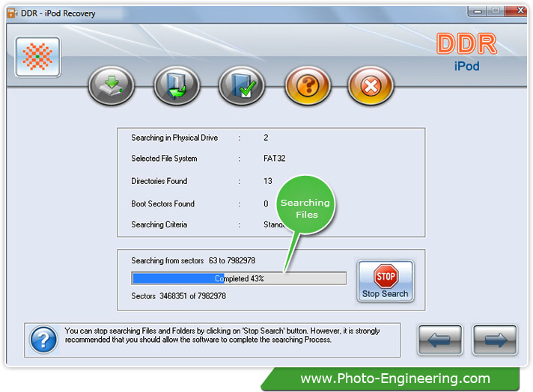Click the drive download toolbar button
Viewport: 533px width, 392px height.
tap(111, 85)
